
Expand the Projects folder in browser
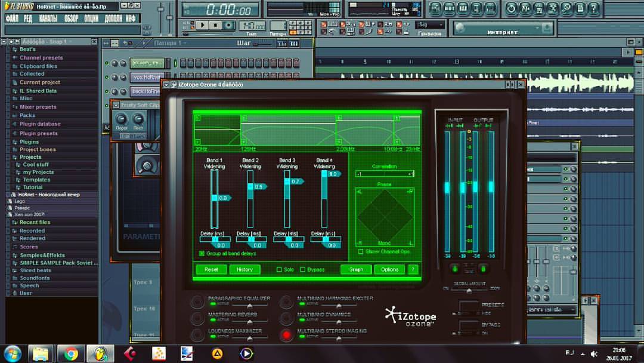pyautogui.click(x=30, y=157)
